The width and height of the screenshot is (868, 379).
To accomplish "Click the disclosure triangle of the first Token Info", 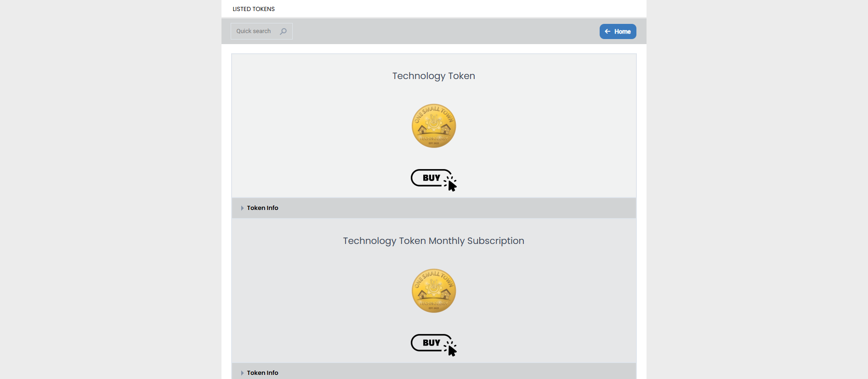I will point(242,208).
